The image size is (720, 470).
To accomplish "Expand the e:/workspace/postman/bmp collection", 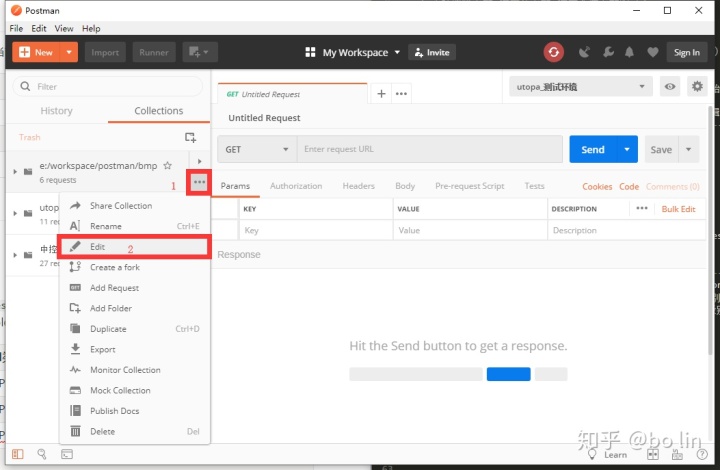I will [x=15, y=172].
